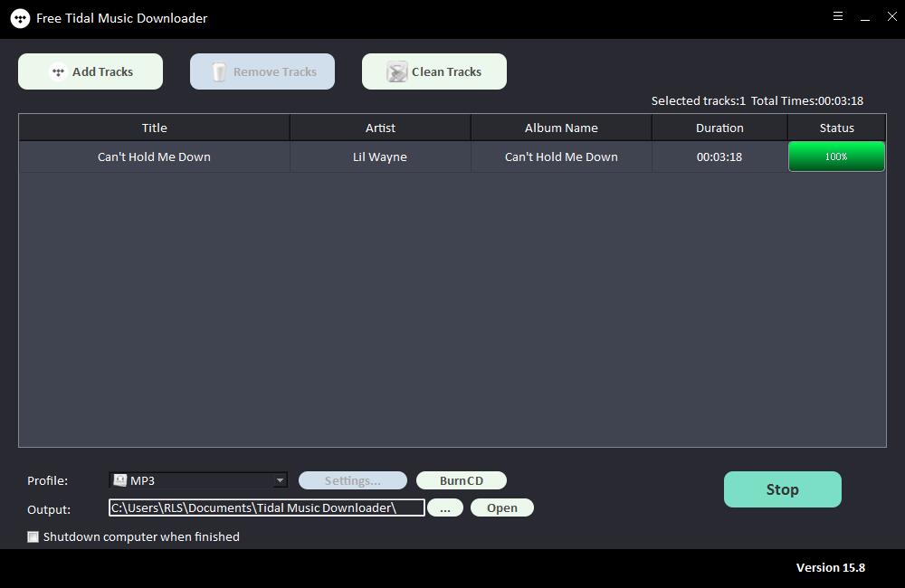
Task: Click the Remove Tracks button
Action: click(x=262, y=71)
